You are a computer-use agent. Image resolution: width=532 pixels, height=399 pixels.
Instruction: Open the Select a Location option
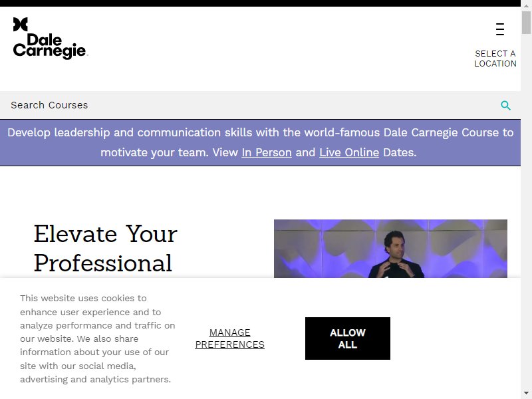pyautogui.click(x=495, y=59)
